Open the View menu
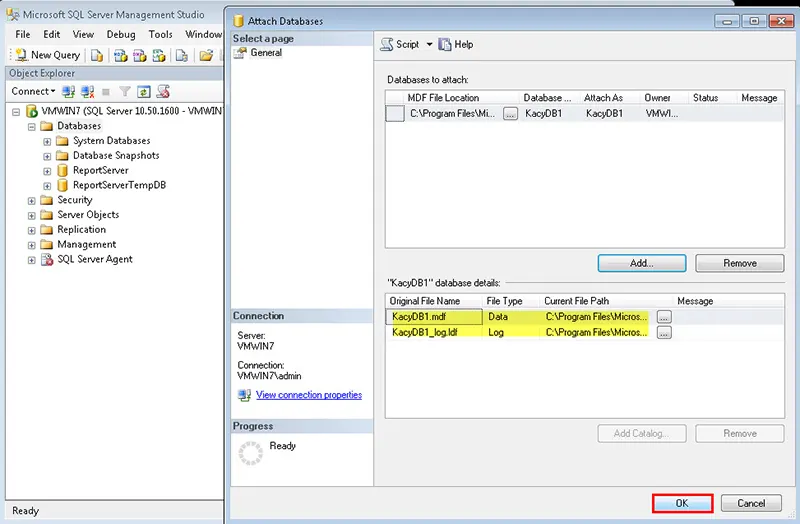This screenshot has height=524, width=800. tap(83, 35)
